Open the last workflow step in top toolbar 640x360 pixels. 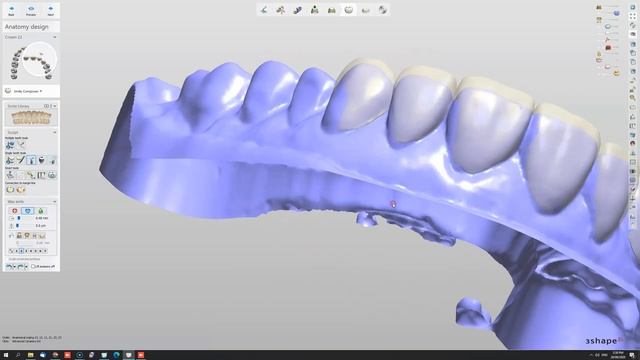tap(382, 10)
